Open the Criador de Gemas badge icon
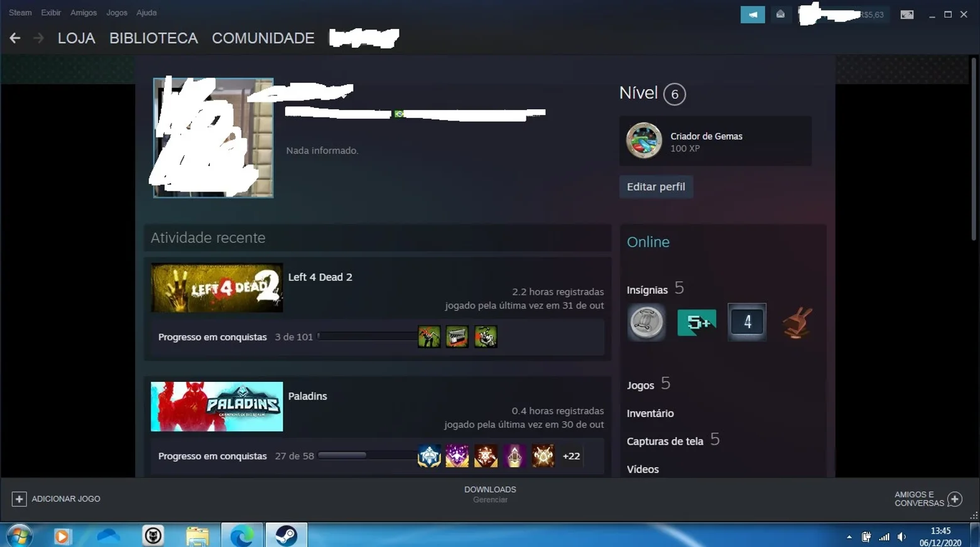 pos(644,141)
